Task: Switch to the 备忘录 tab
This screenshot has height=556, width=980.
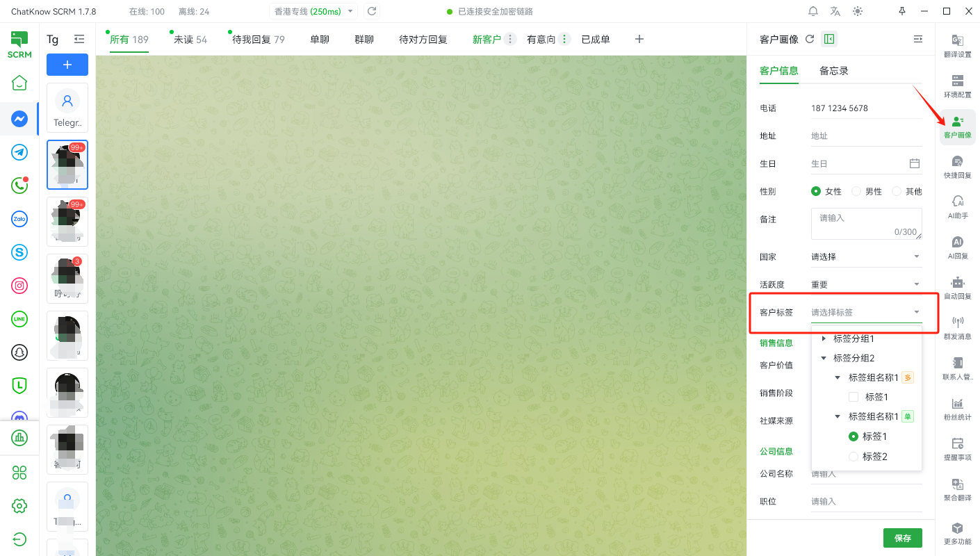Action: 833,71
